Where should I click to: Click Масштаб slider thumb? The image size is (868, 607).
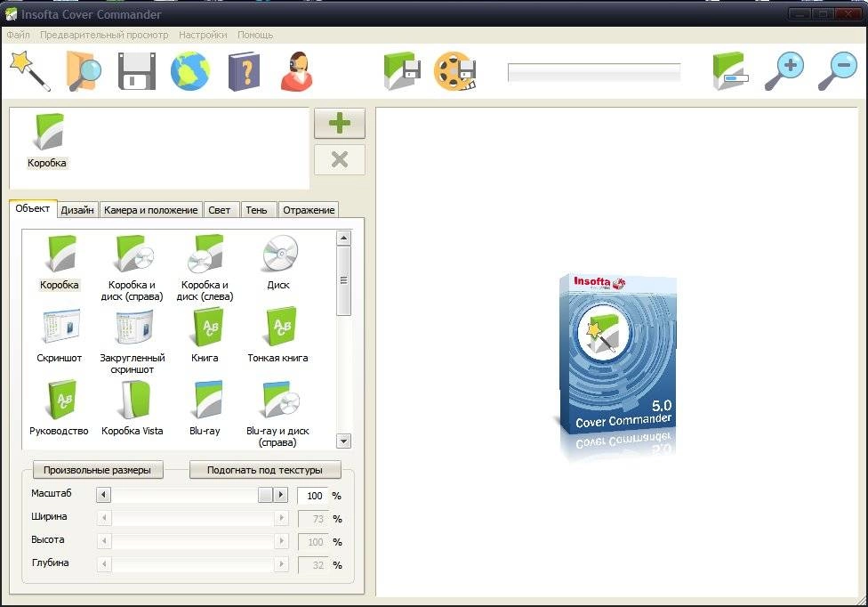(x=265, y=495)
